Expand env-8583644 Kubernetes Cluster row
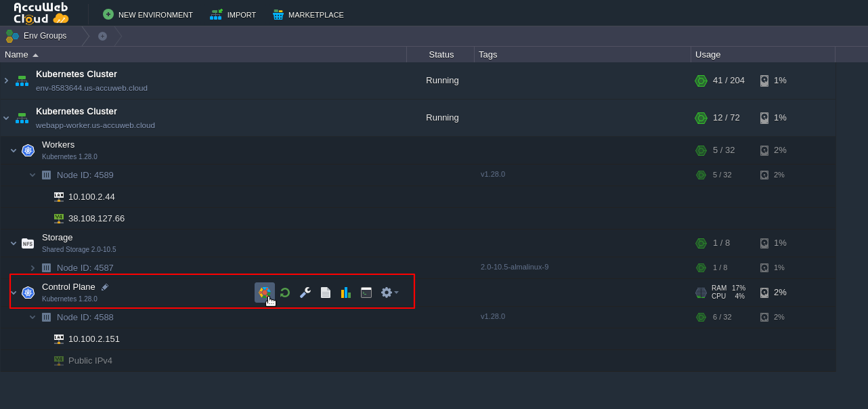This screenshot has width=868, height=409. click(x=6, y=81)
